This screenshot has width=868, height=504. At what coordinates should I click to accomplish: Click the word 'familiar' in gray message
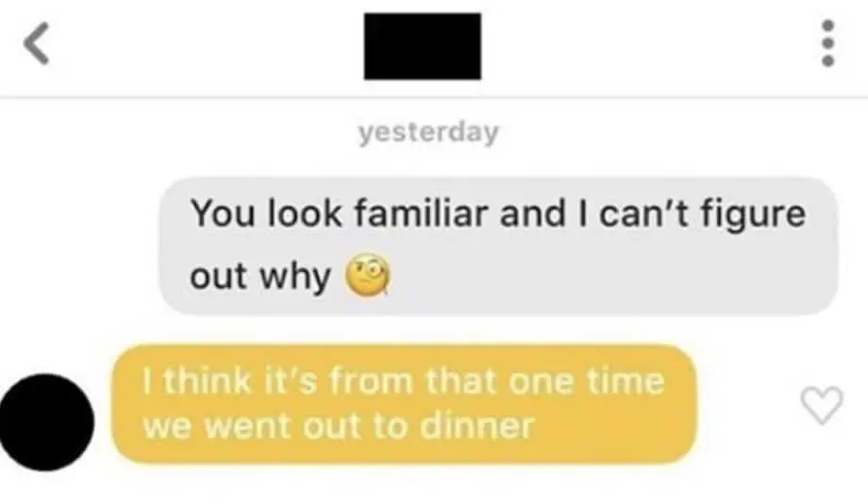(x=422, y=213)
